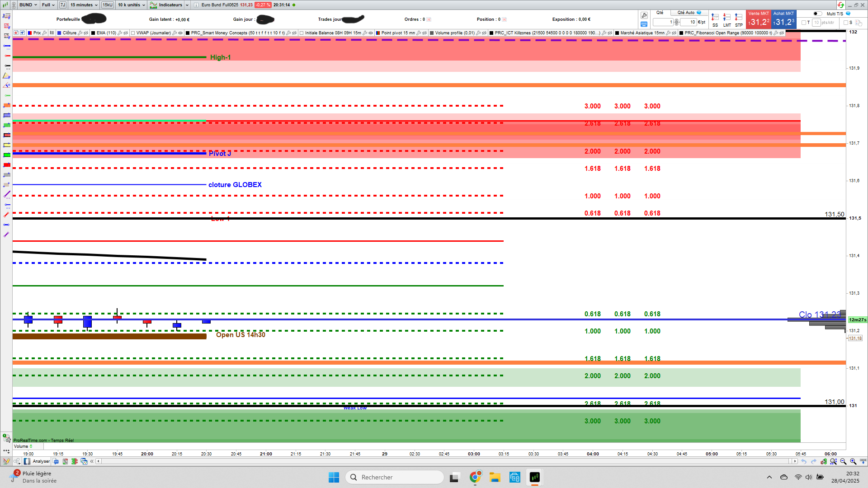
Task: Click the Achat MKT buy button
Action: pyautogui.click(x=783, y=19)
